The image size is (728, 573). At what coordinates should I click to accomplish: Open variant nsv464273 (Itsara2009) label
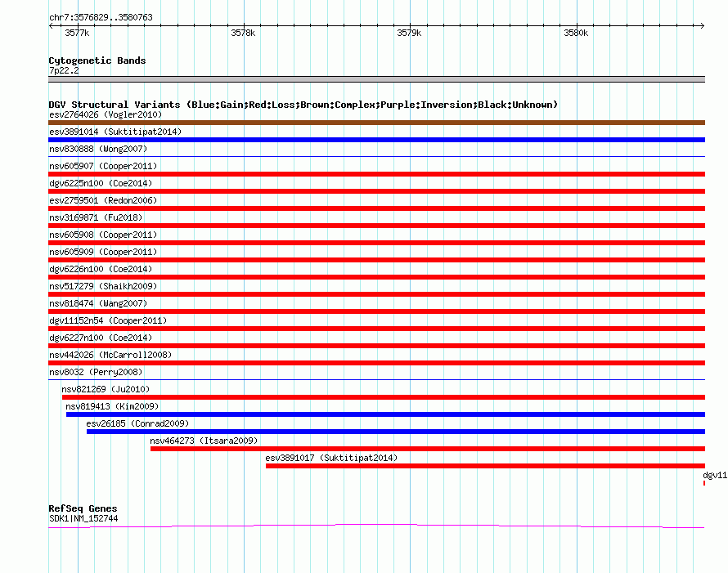pyautogui.click(x=204, y=441)
